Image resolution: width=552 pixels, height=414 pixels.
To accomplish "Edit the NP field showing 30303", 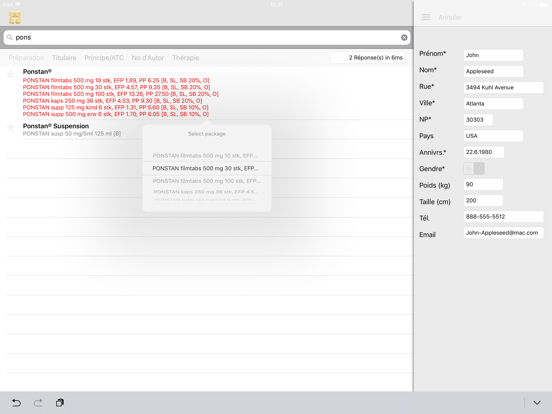I will click(x=478, y=120).
